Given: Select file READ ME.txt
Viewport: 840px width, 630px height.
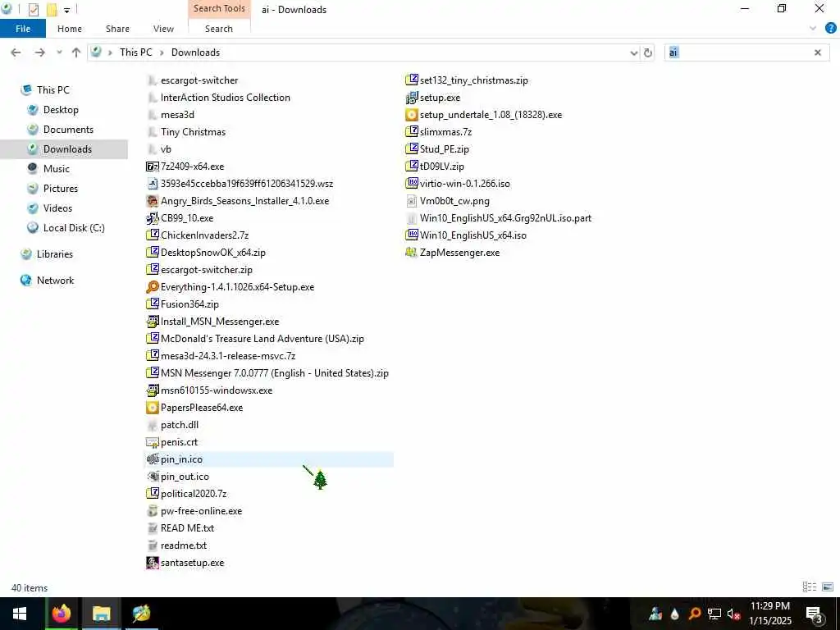Looking at the screenshot, I should 187,528.
